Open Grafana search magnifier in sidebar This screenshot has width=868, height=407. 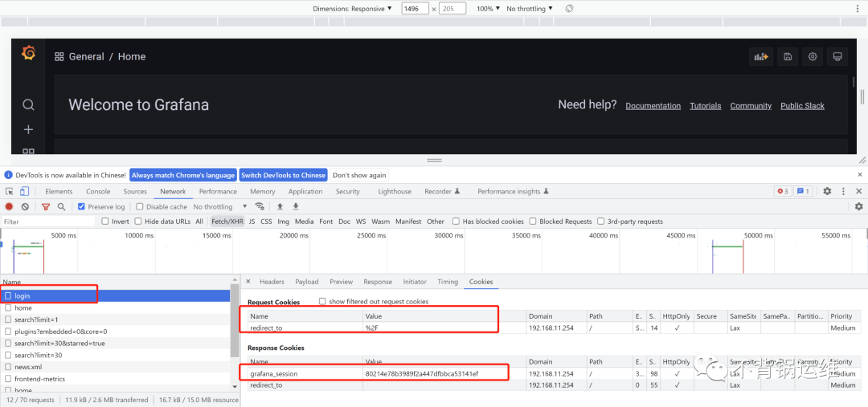[x=28, y=105]
